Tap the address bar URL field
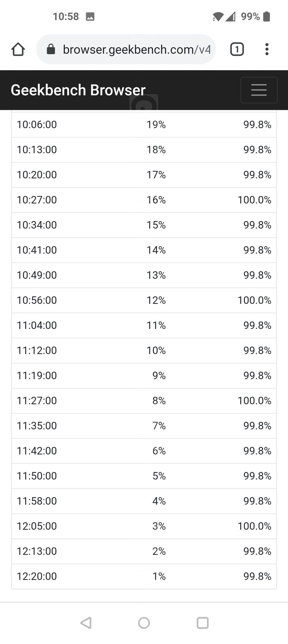Image resolution: width=288 pixels, height=644 pixels. [x=136, y=50]
